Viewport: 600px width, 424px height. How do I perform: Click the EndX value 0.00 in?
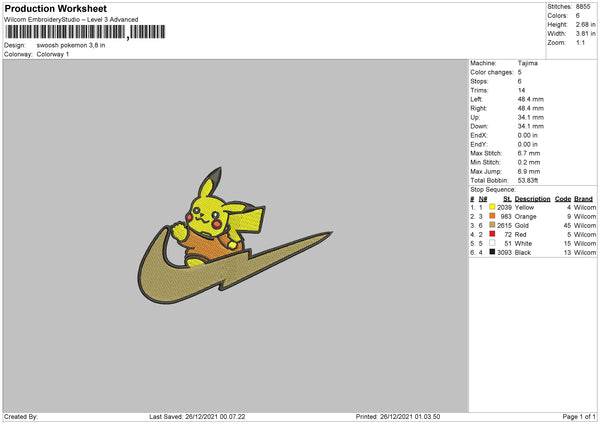pyautogui.click(x=527, y=135)
